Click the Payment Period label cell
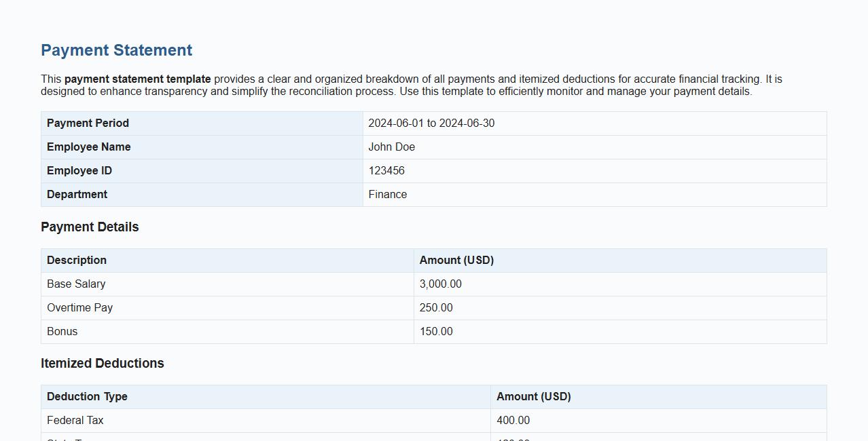The image size is (868, 441). [x=87, y=123]
